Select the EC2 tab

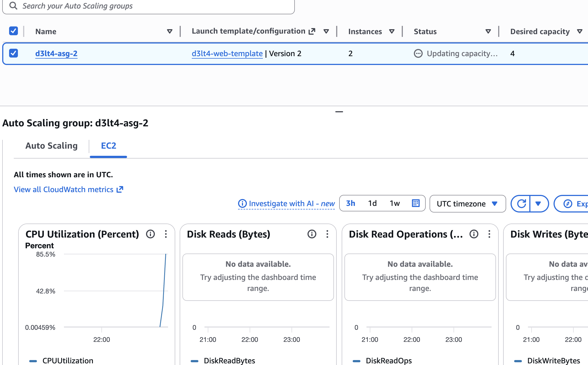(109, 146)
